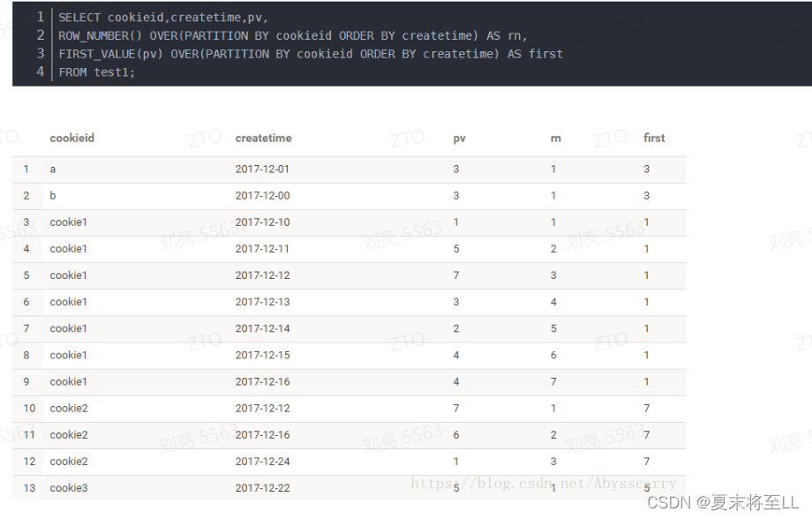Viewport: 812px width, 519px height.
Task: Click date cell 2017-12-00
Action: tap(262, 196)
